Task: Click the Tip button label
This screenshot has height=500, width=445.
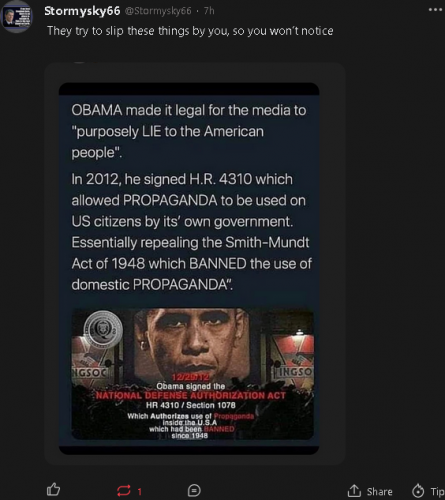Action: pos(437,491)
